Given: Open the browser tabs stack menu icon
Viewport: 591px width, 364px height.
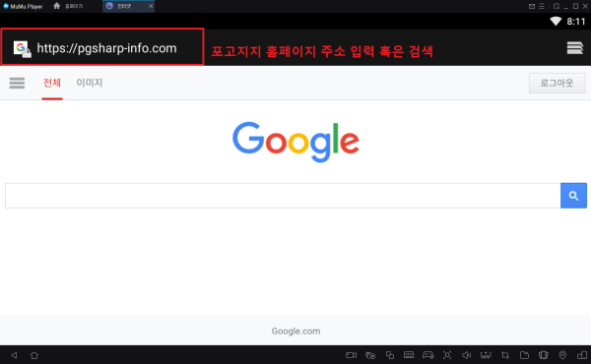Looking at the screenshot, I should [575, 48].
